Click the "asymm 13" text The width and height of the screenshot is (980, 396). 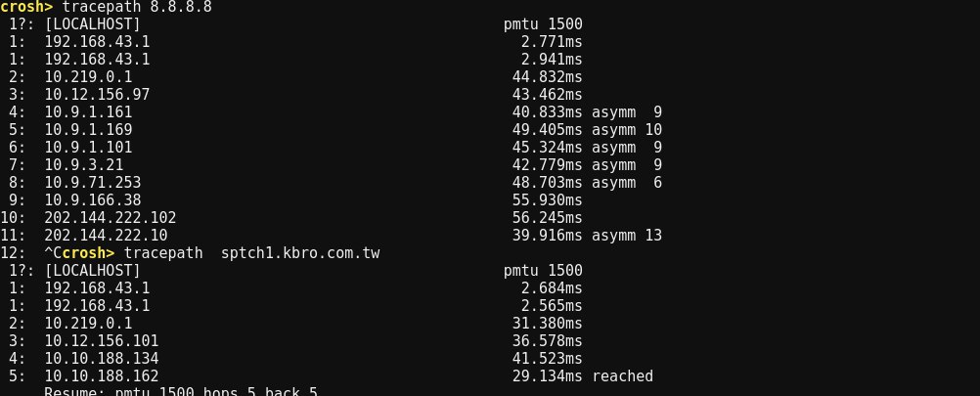626,236
